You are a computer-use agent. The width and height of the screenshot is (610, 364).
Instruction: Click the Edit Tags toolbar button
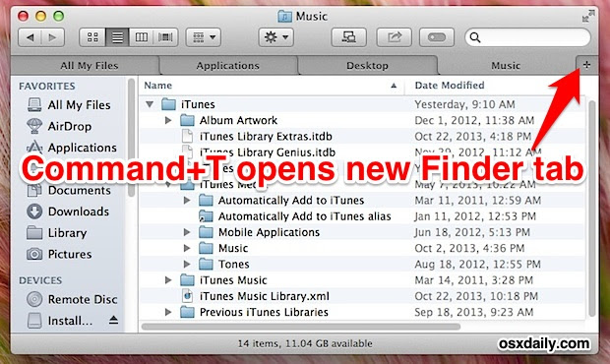click(437, 37)
